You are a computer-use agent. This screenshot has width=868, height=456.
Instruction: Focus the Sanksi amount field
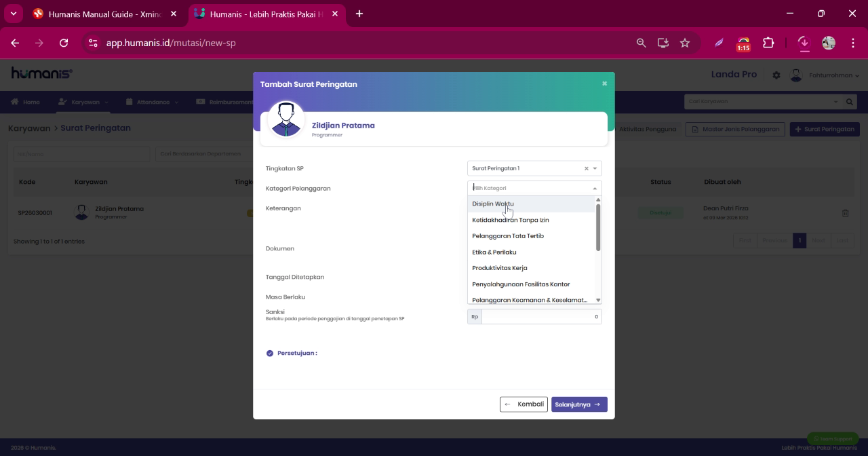coord(541,316)
